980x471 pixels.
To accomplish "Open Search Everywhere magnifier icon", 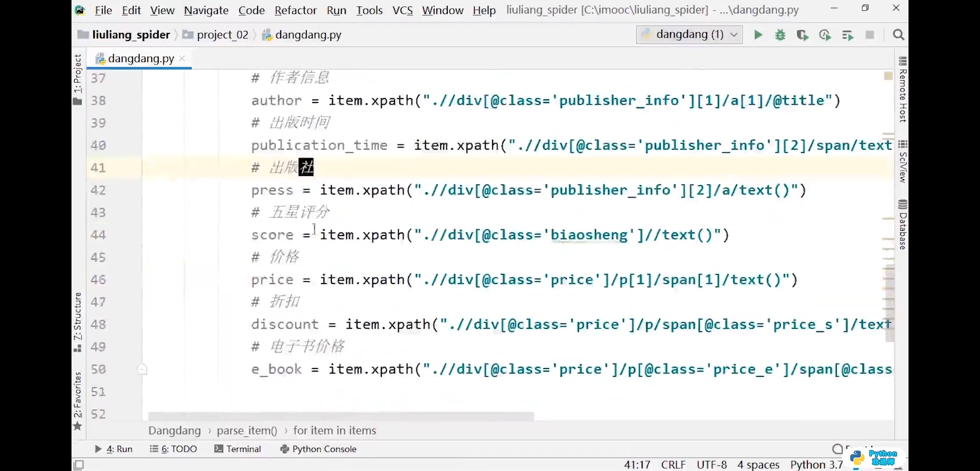I will pos(898,35).
